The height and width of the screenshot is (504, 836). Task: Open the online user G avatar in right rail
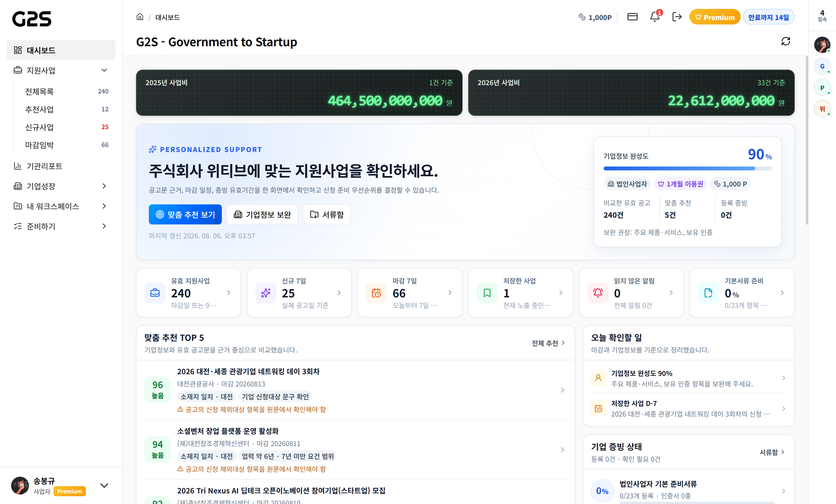822,66
